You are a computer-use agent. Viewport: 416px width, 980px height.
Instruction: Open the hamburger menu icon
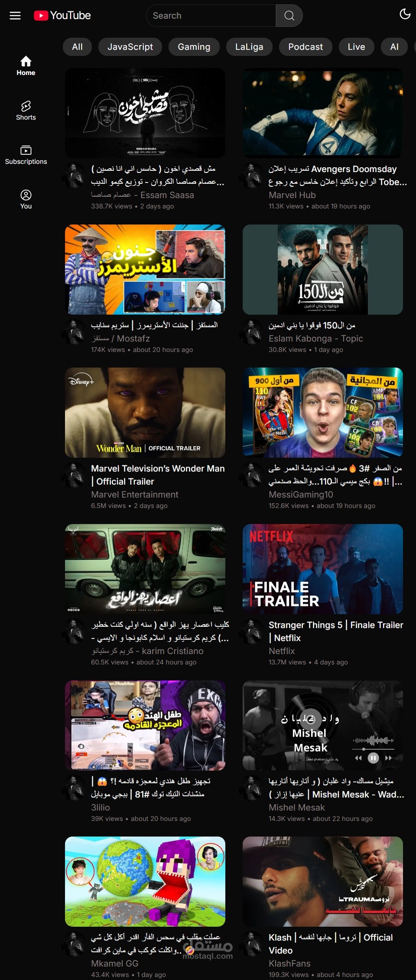coord(15,16)
